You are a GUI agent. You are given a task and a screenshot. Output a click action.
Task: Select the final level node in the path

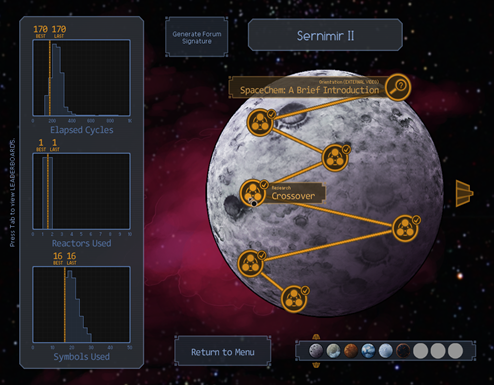pos(294,299)
